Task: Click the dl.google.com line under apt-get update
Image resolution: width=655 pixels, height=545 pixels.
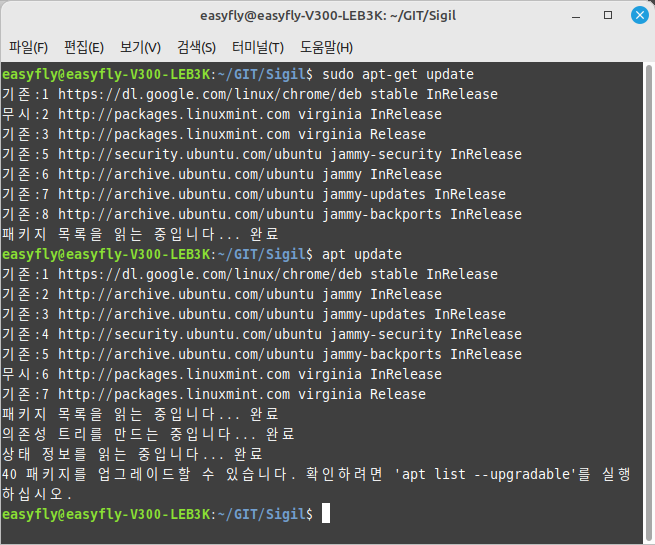Action: point(250,94)
